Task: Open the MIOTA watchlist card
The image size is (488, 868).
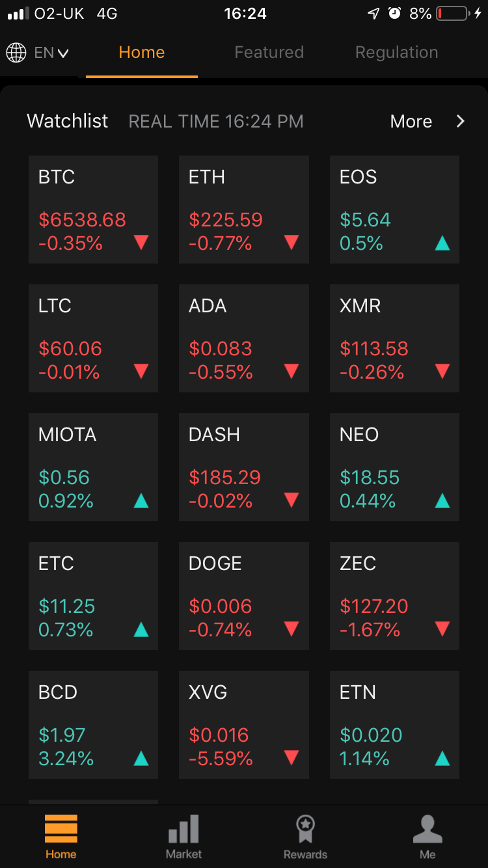Action: pyautogui.click(x=93, y=467)
